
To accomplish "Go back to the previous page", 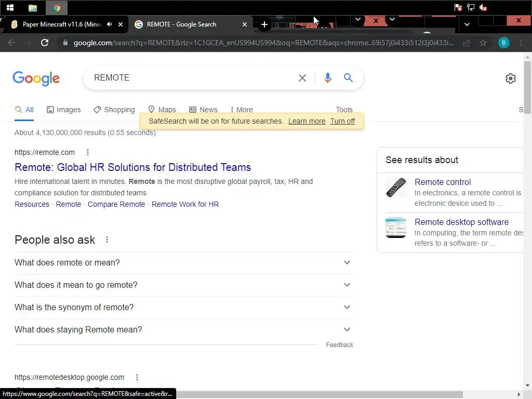I will click(x=11, y=43).
